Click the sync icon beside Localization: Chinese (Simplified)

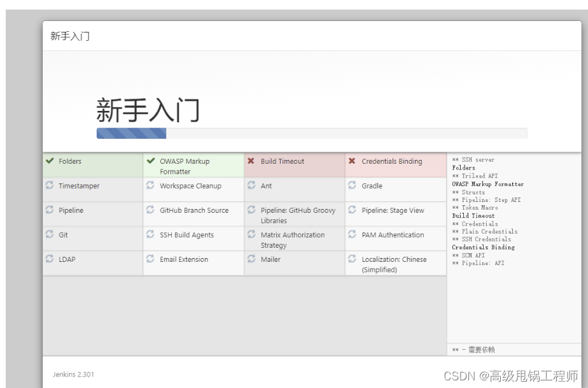pos(352,259)
